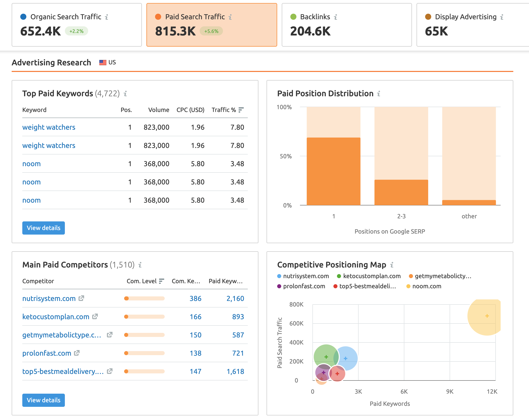Click info icon next to Organic Search Traffic
The image size is (529, 420).
click(107, 17)
